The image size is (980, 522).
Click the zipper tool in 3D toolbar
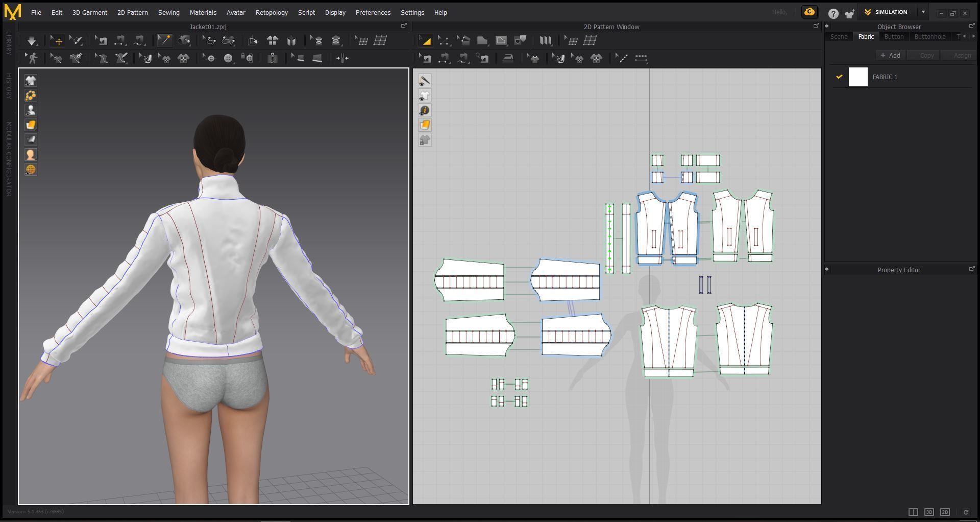[x=272, y=58]
